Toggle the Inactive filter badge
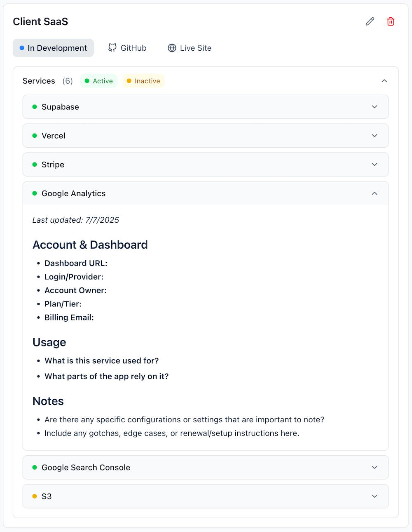This screenshot has width=412, height=532. click(143, 81)
